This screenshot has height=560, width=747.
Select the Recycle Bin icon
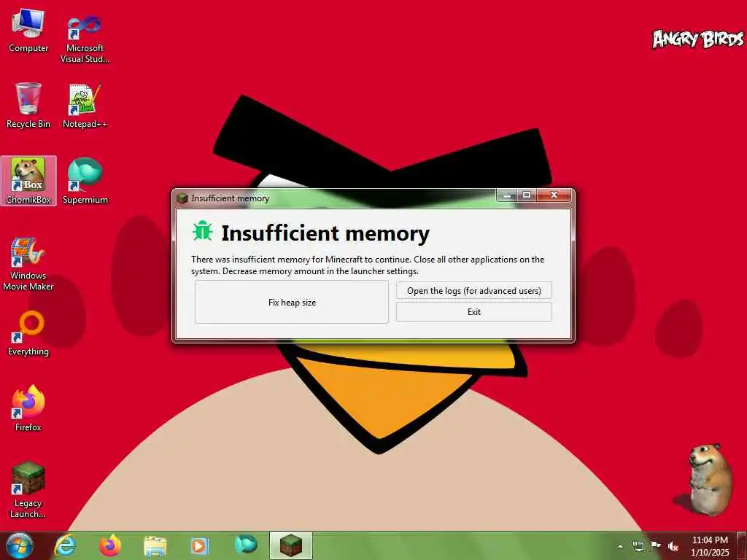click(x=28, y=106)
